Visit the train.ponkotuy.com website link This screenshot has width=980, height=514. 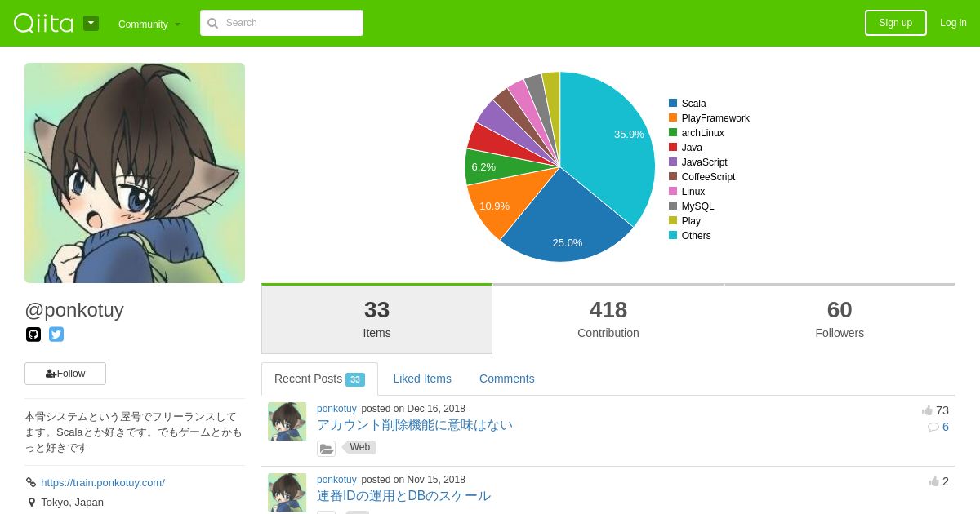coord(103,482)
